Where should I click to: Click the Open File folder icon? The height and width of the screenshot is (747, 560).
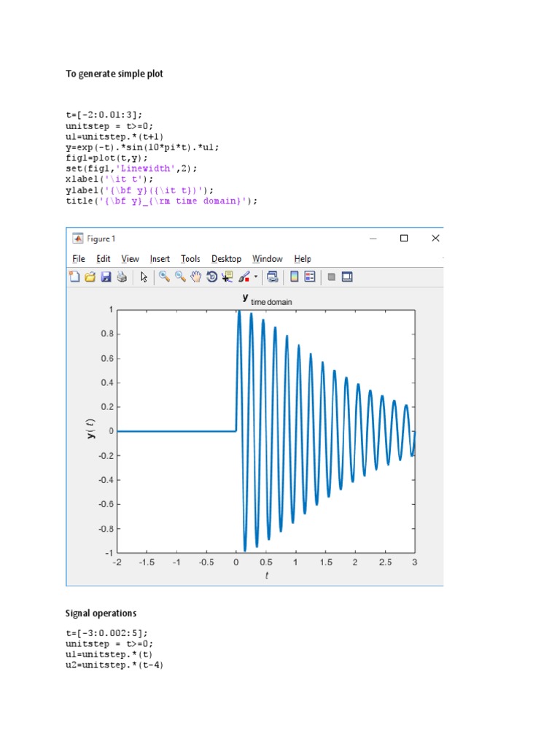click(x=90, y=276)
